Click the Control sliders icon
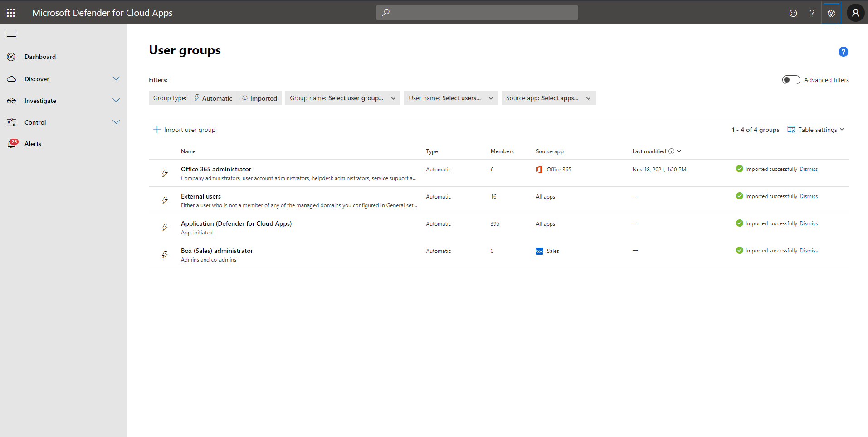 11,122
